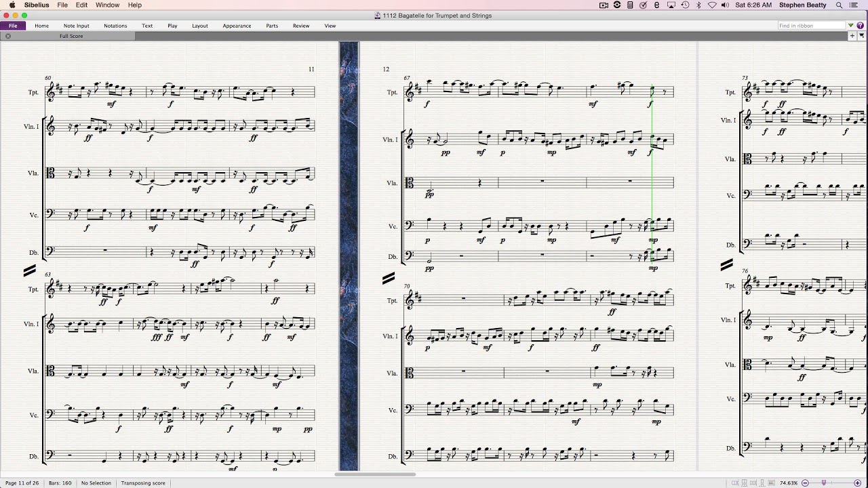Click 'Page 11 of 26' in status bar
This screenshot has height=488, width=868.
pos(22,483)
